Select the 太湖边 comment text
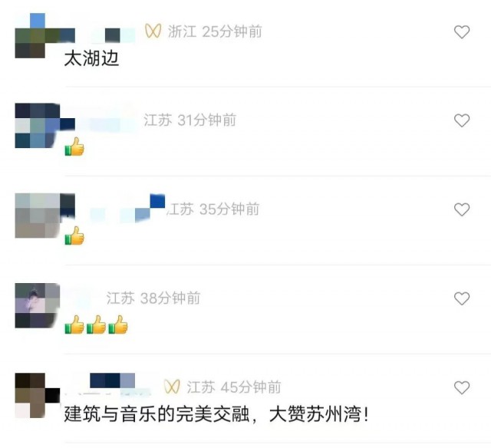491x448 pixels. click(x=91, y=58)
